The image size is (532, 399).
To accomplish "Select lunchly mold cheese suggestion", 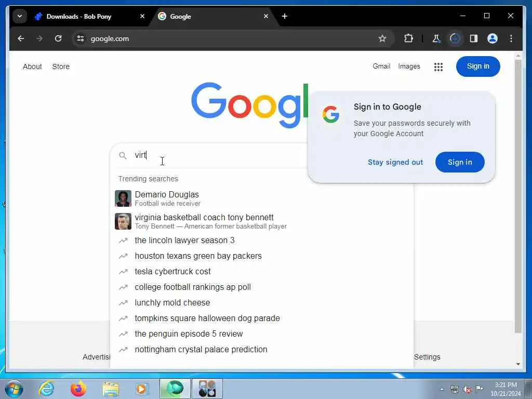I will pos(261,303).
